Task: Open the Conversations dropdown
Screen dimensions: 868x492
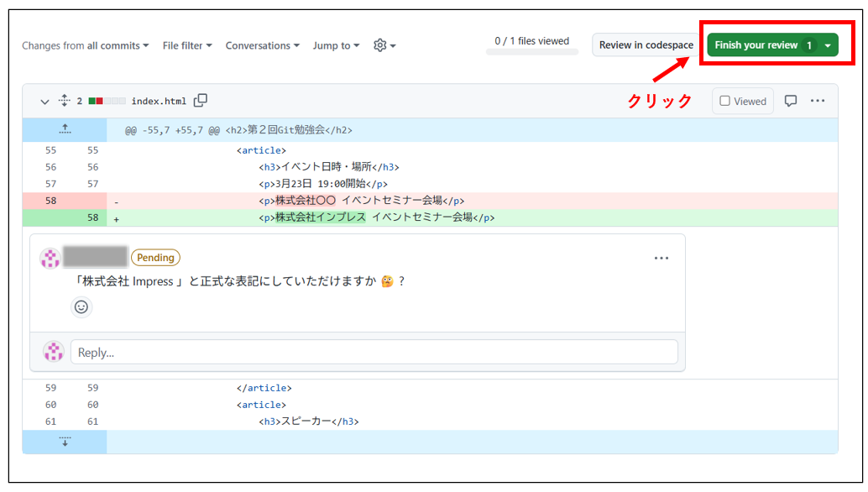Action: [262, 45]
